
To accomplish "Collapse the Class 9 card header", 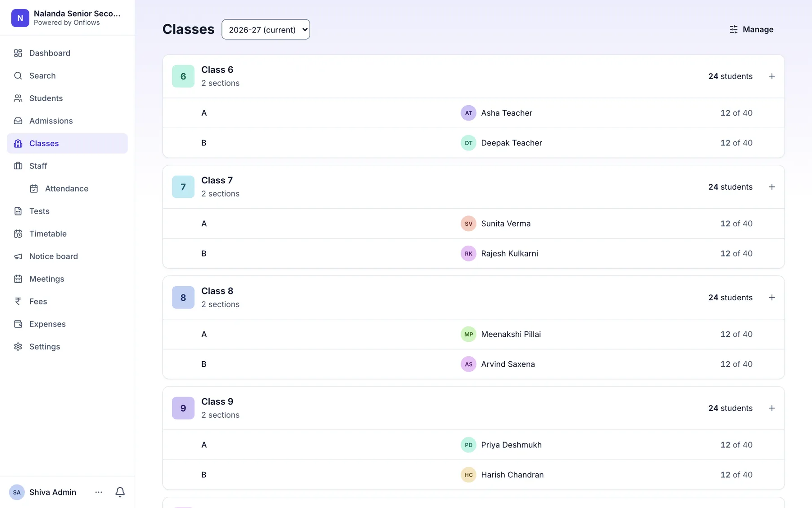I will click(474, 408).
